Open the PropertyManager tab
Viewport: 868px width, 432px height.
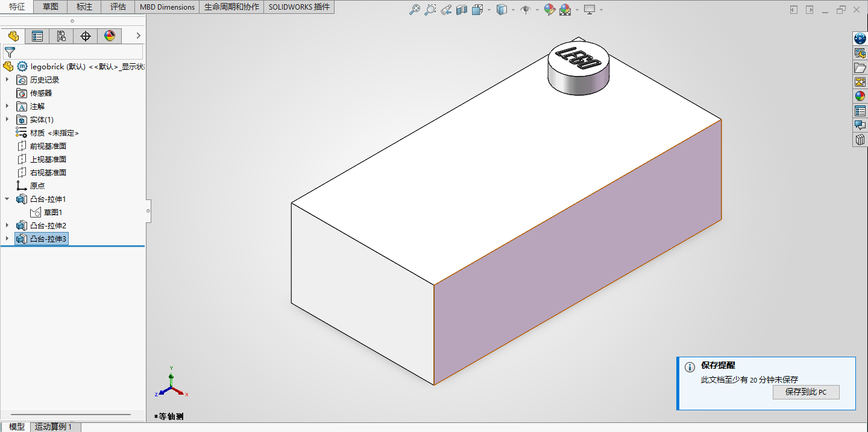tap(37, 36)
